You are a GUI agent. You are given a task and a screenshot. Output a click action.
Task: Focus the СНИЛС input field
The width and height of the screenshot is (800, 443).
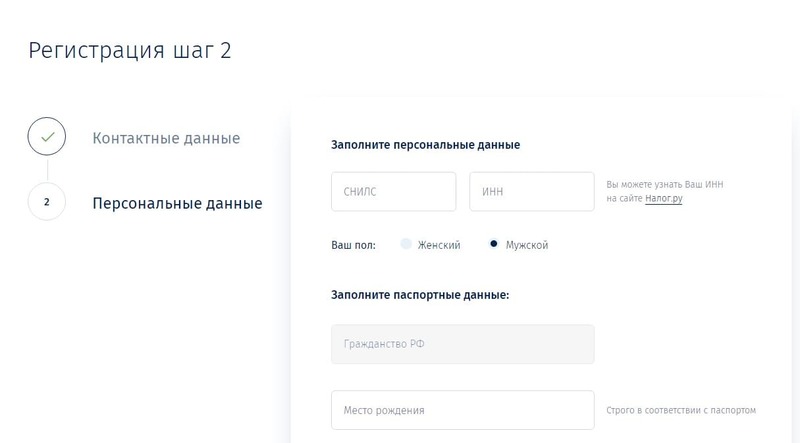tap(393, 192)
